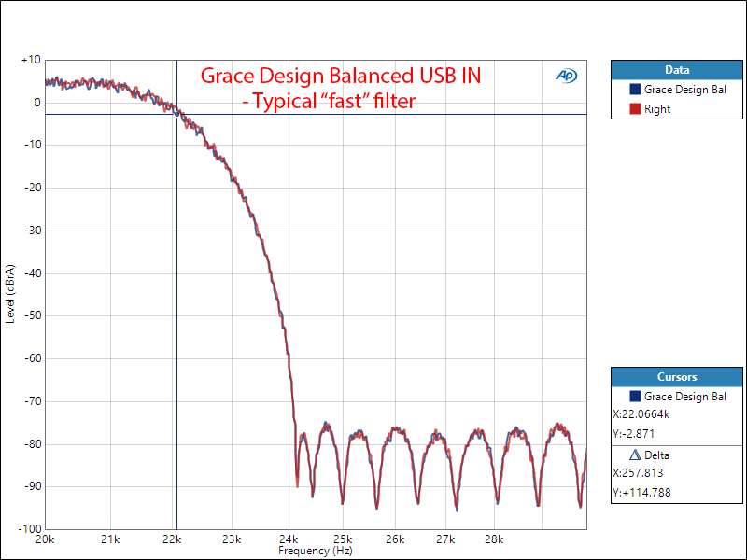Click the 28k frequency axis tick label
Screen dimensions: 747x560
494,539
